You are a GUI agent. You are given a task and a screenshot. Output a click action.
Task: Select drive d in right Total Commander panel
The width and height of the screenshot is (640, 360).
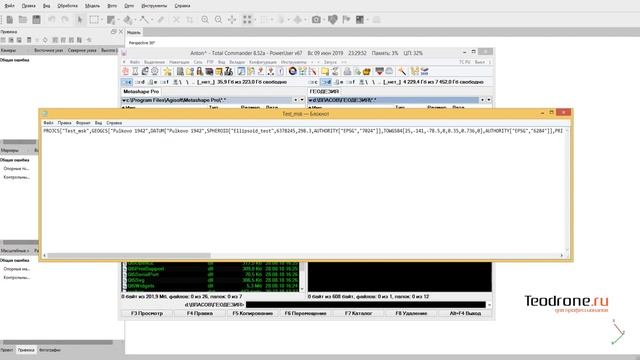326,82
